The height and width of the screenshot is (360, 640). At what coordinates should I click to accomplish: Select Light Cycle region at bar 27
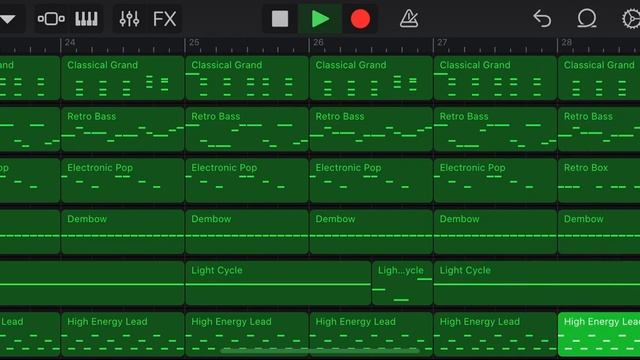pyautogui.click(x=537, y=283)
